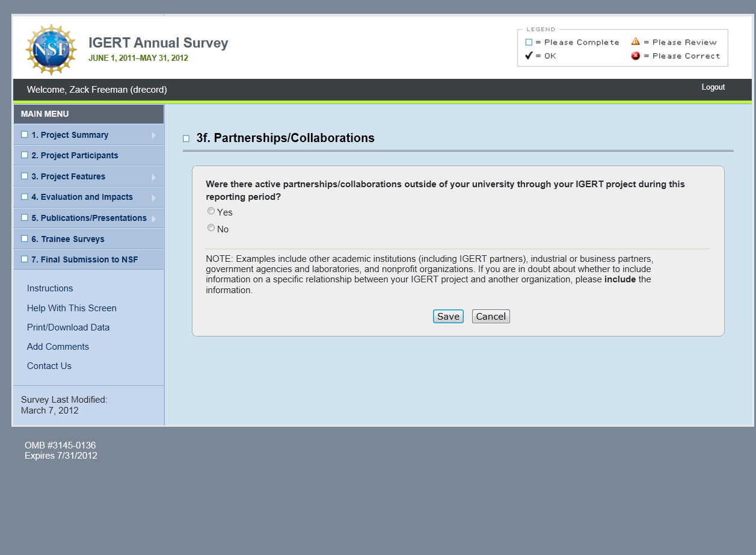
Task: Open the Print/Download Data link
Action: pyautogui.click(x=68, y=327)
